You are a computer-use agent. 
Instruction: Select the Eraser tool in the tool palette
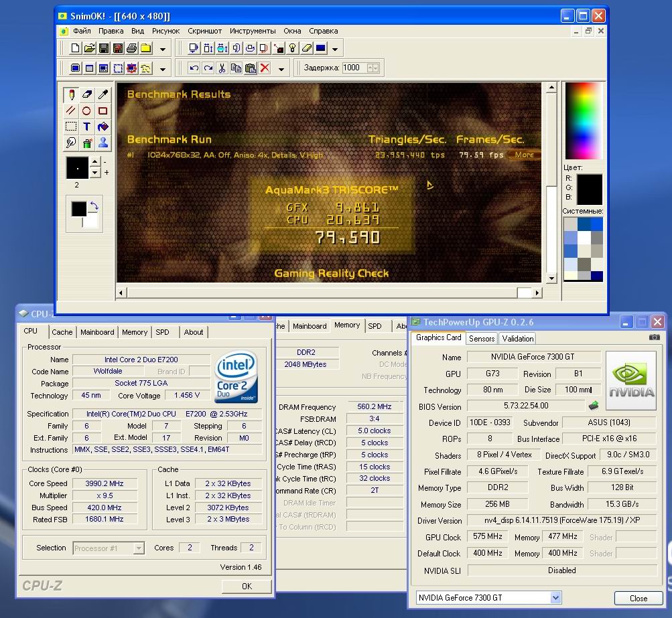click(x=87, y=94)
